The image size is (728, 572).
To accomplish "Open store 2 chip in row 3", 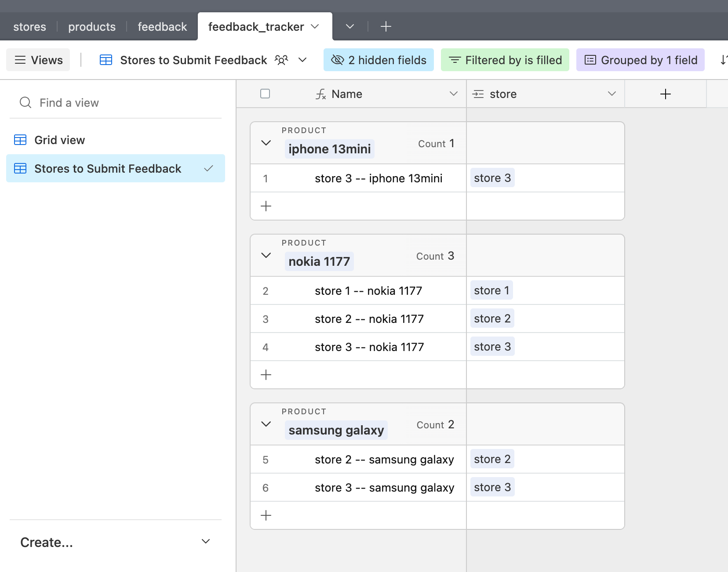I will 492,319.
